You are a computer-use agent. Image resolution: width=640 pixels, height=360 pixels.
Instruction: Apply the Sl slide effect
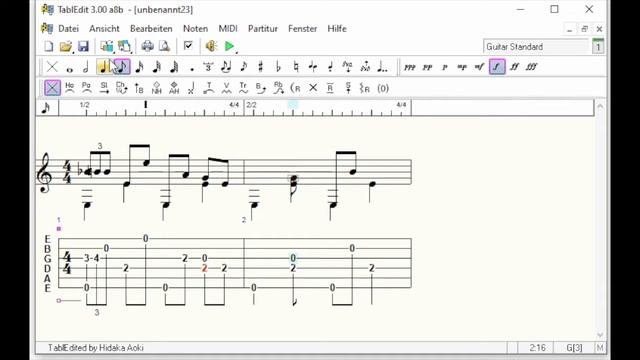pos(104,88)
